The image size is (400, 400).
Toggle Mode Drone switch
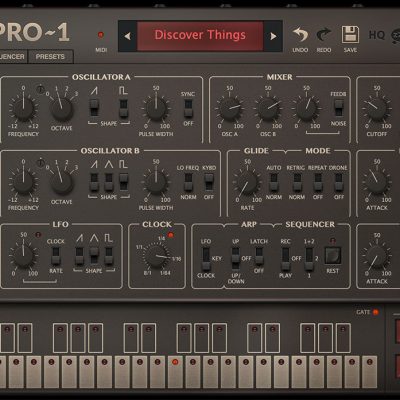point(339,182)
